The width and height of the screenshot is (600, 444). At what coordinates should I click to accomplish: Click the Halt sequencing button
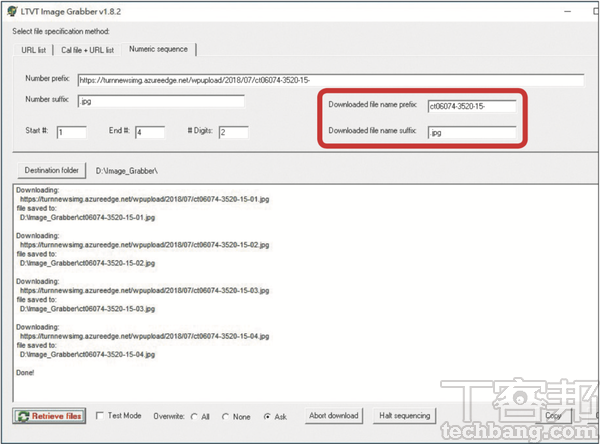pos(404,416)
